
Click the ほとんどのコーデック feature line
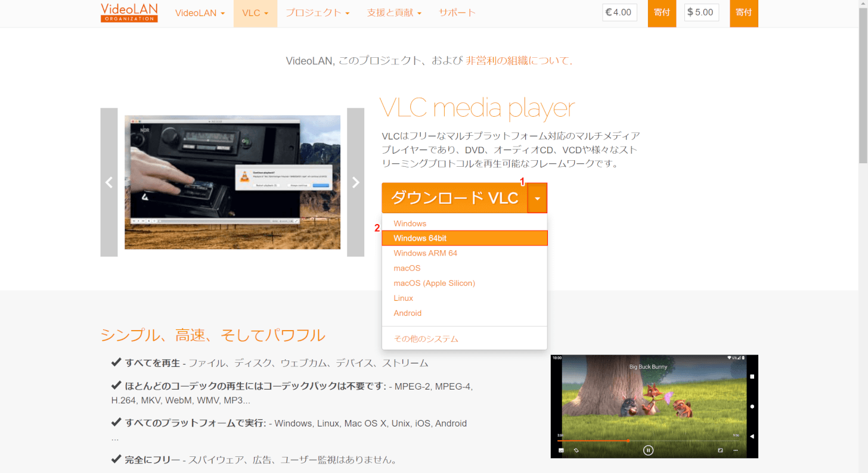point(292,393)
